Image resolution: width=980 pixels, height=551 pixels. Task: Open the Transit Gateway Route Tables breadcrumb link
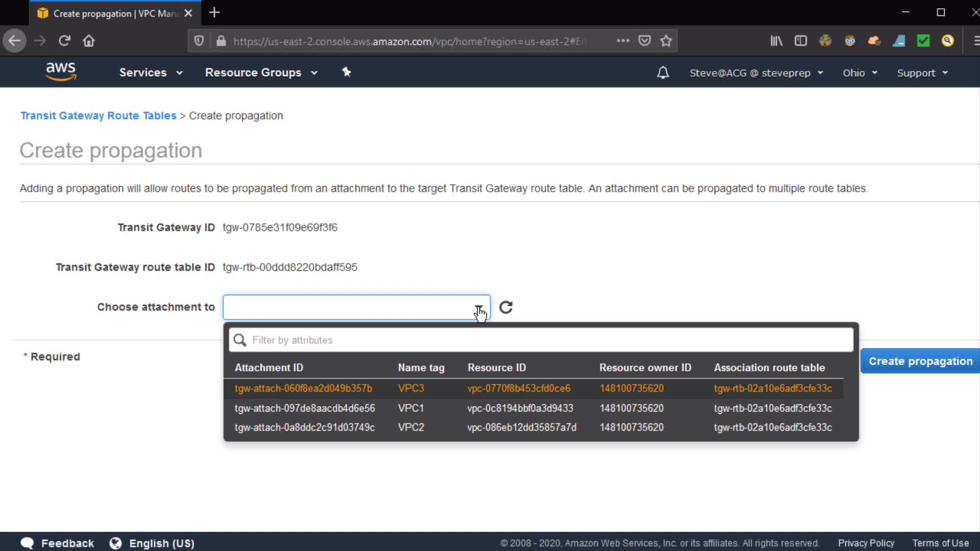click(98, 116)
